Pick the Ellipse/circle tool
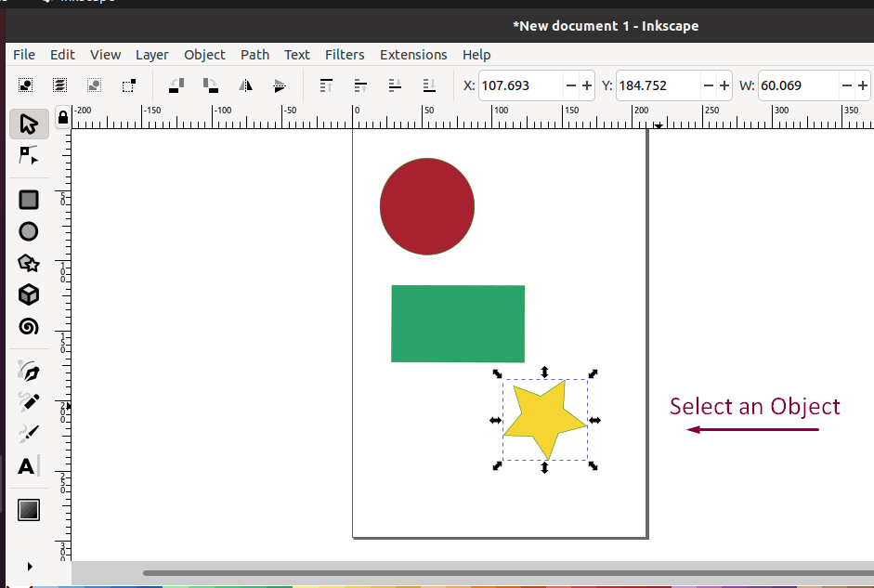The width and height of the screenshot is (874, 588). (x=28, y=230)
